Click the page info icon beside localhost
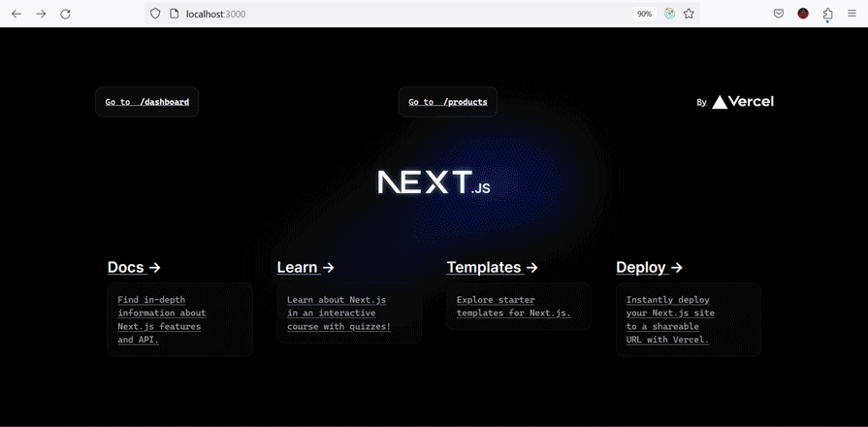 click(x=174, y=14)
